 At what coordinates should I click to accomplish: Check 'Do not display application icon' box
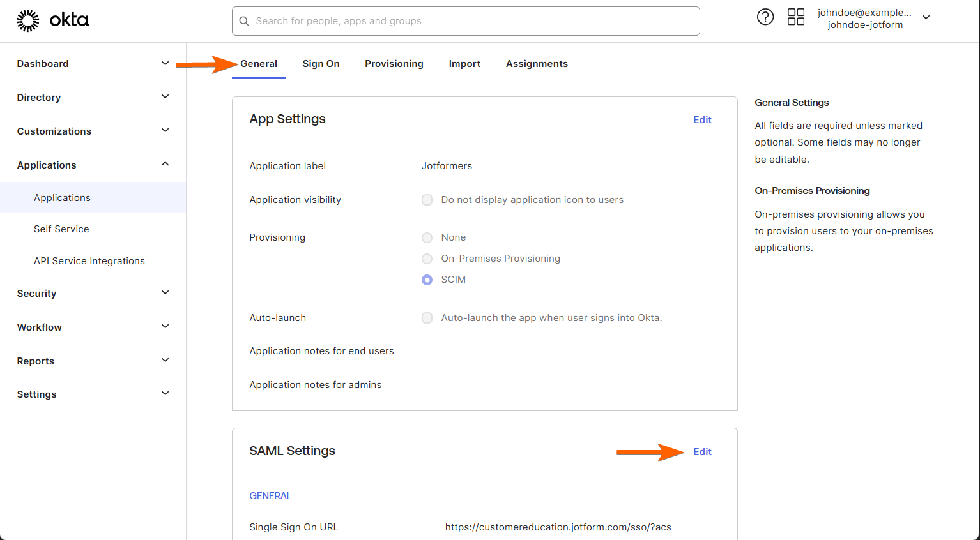tap(427, 200)
